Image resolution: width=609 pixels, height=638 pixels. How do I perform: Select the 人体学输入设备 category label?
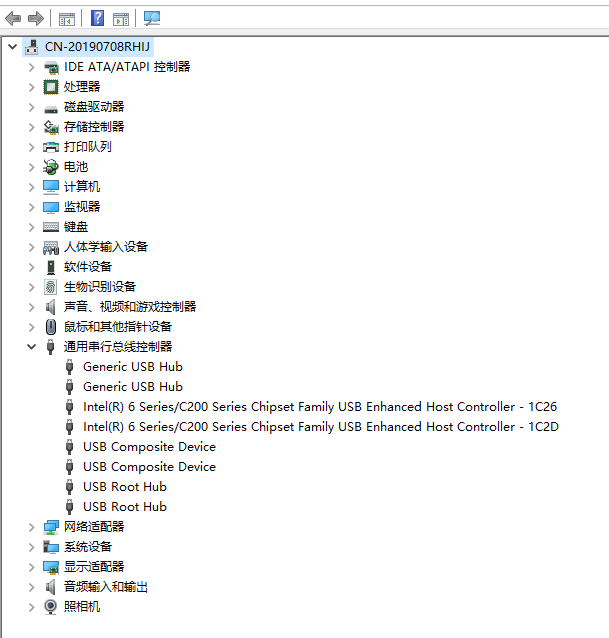click(106, 247)
